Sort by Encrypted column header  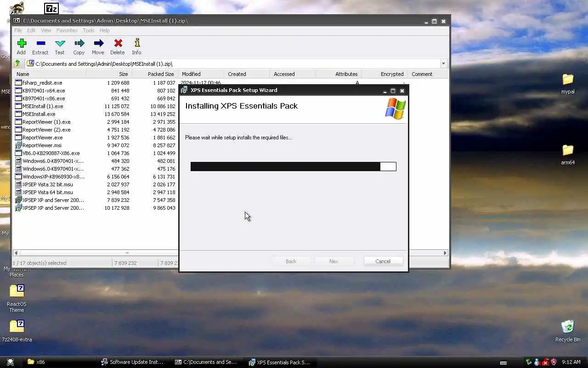click(385, 74)
